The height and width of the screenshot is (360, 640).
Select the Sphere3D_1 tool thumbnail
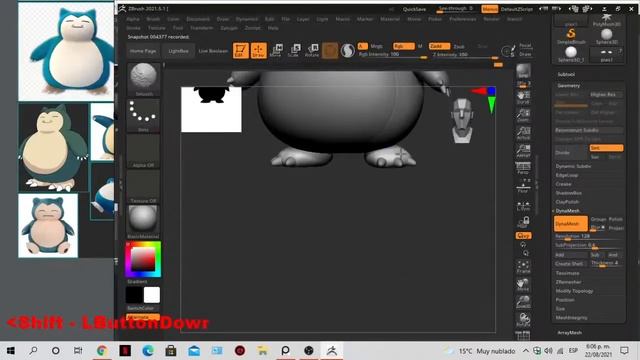(571, 54)
